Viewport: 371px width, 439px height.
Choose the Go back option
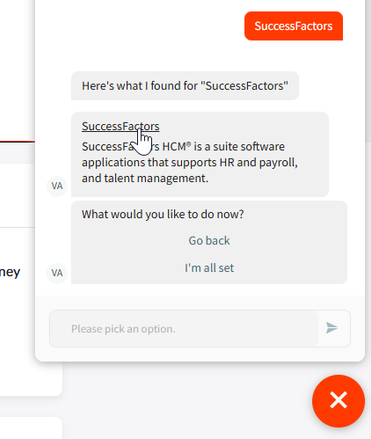pyautogui.click(x=209, y=241)
